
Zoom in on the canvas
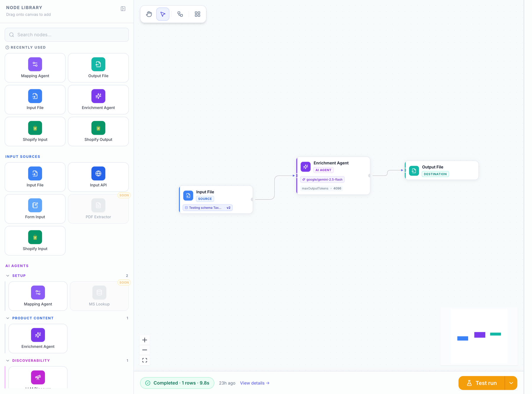click(145, 340)
